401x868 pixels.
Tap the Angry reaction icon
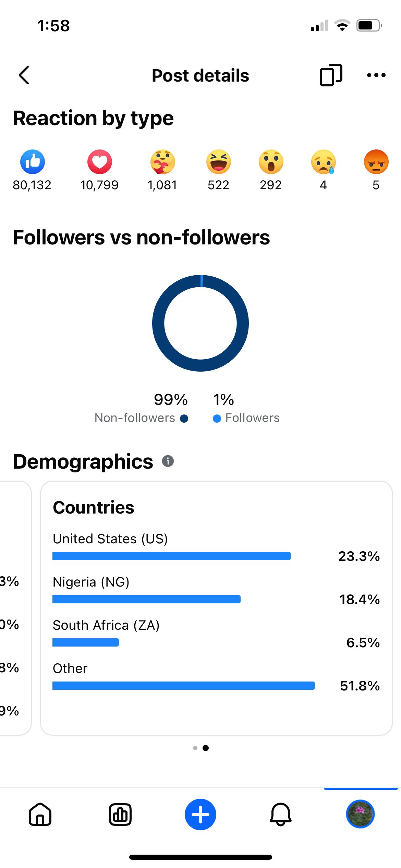(376, 162)
